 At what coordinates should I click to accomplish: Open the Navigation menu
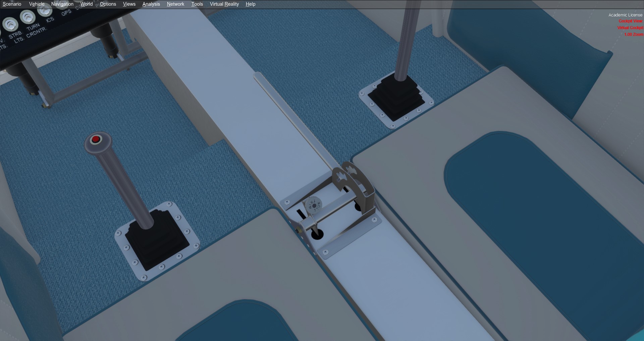62,4
